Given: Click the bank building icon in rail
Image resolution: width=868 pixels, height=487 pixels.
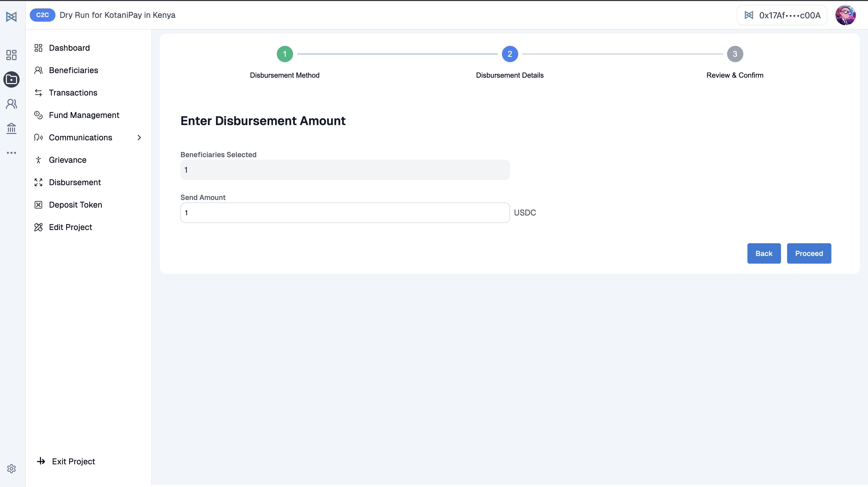Looking at the screenshot, I should pyautogui.click(x=11, y=128).
